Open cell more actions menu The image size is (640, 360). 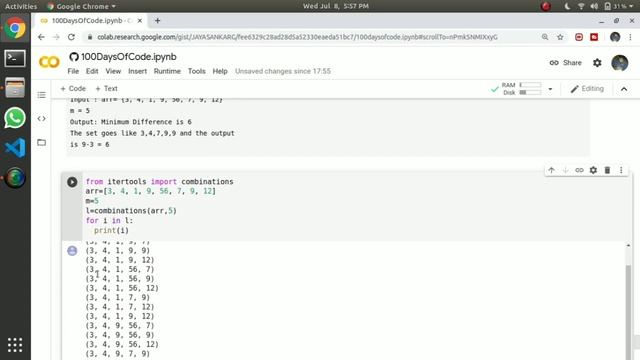pyautogui.click(x=621, y=170)
